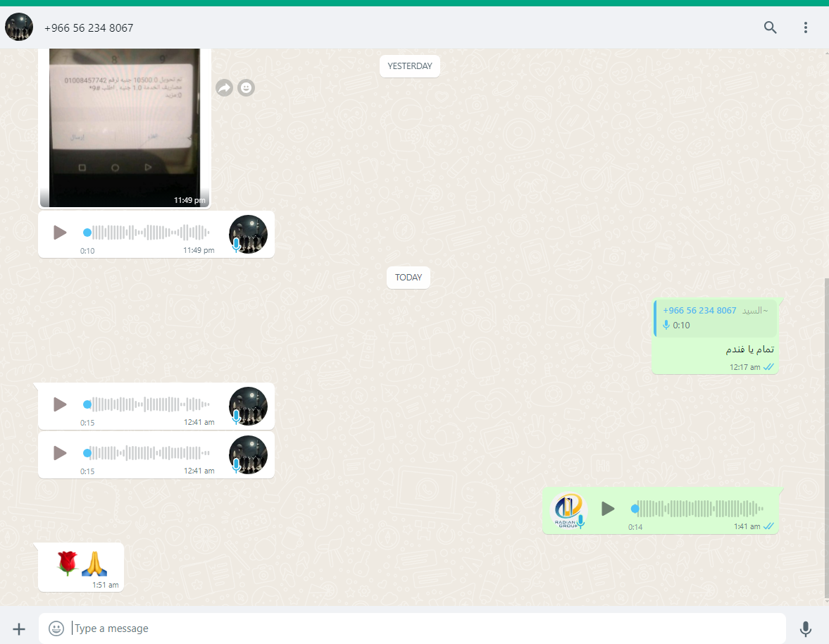829x644 pixels.
Task: Play the first 12:41 am voice message
Action: click(60, 404)
